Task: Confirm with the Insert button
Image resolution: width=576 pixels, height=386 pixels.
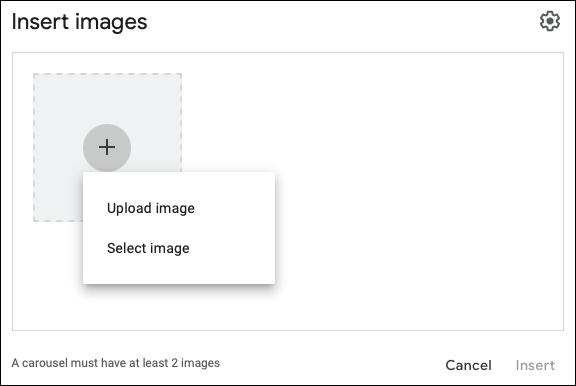Action: pyautogui.click(x=535, y=365)
